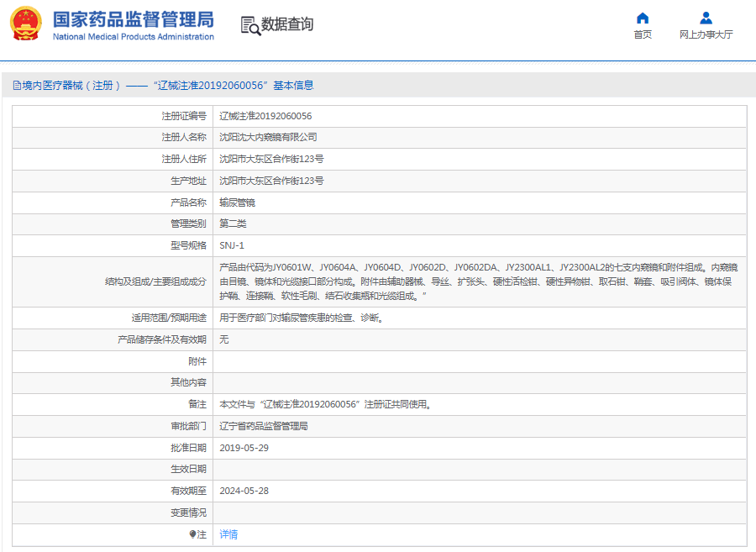
Task: Click the 首页 label
Action: pyautogui.click(x=643, y=34)
